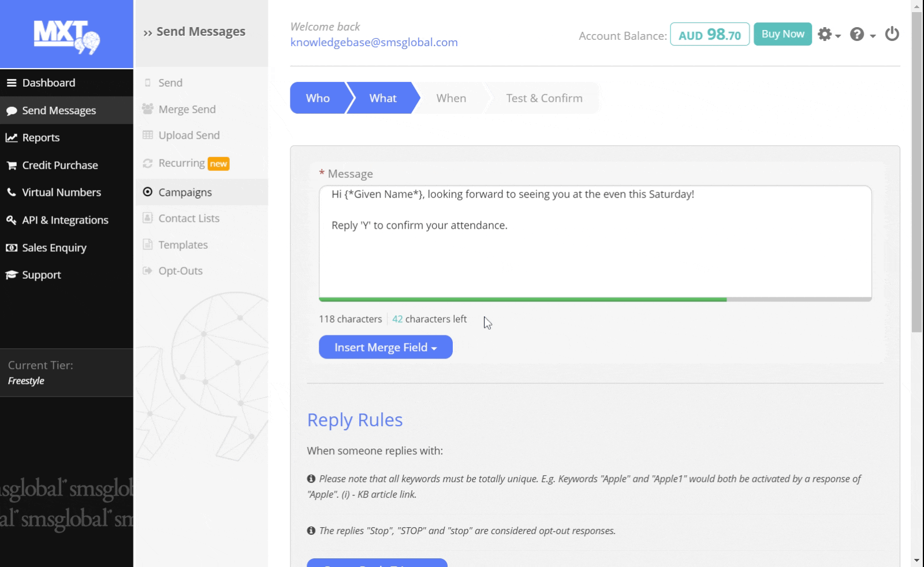Click the Virtual Numbers phone icon
The image size is (924, 567).
[11, 192]
